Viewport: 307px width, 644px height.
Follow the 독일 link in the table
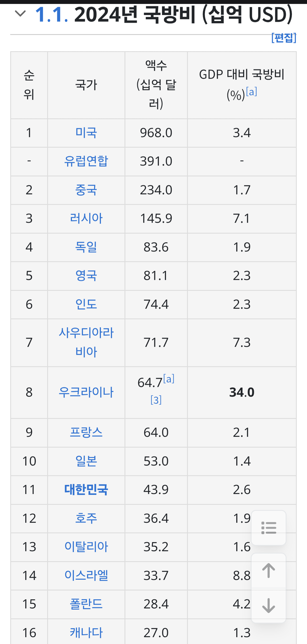pos(86,247)
